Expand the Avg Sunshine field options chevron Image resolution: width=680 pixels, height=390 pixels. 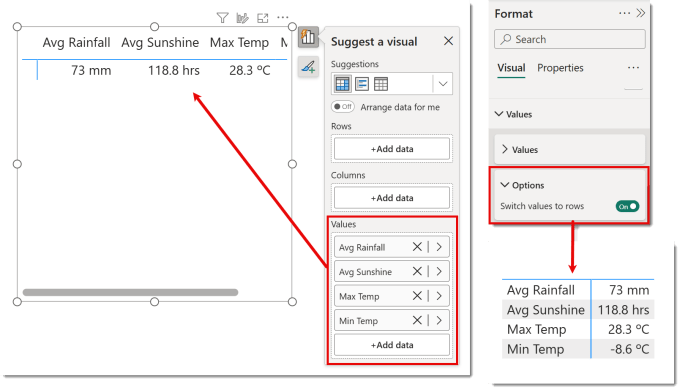[439, 271]
